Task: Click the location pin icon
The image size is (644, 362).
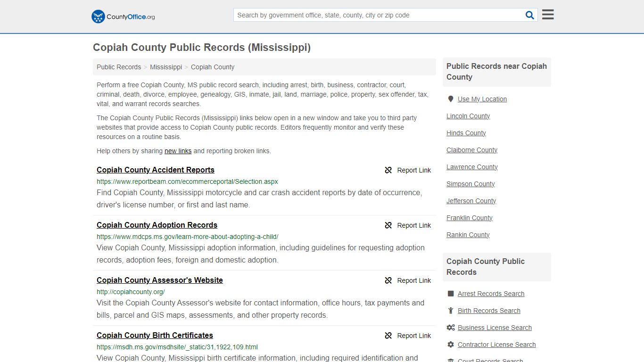Action: click(451, 99)
